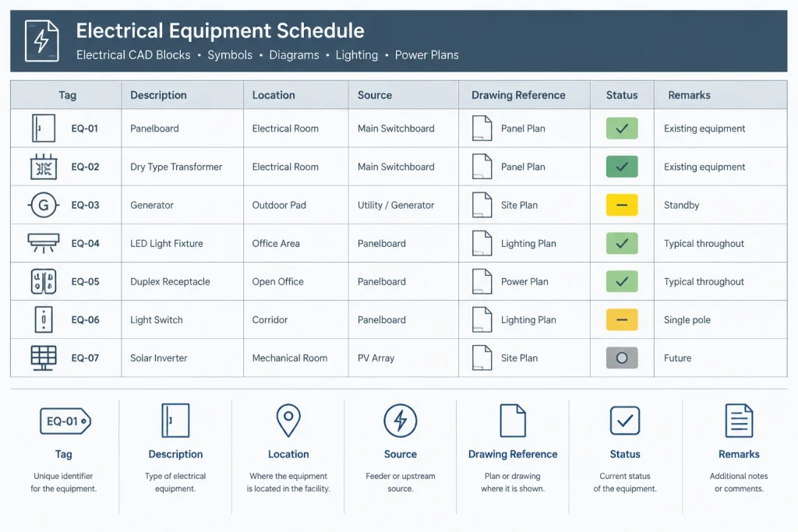Toggle the yellow dash status for EQ-03

pyautogui.click(x=622, y=205)
